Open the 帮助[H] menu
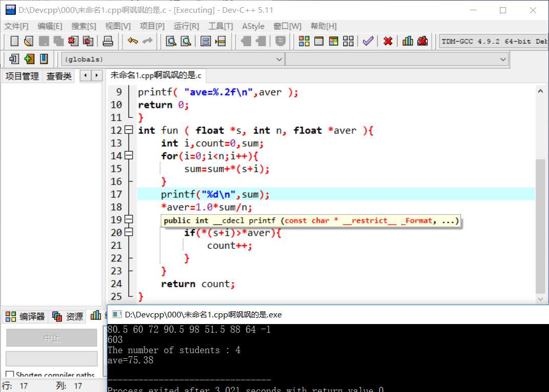This screenshot has height=392, width=549. point(323,26)
